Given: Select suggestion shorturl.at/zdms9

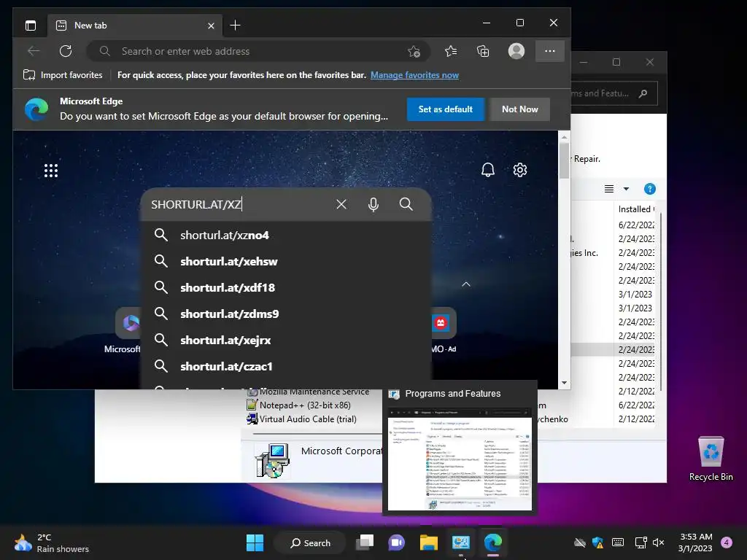Looking at the screenshot, I should pyautogui.click(x=286, y=314).
